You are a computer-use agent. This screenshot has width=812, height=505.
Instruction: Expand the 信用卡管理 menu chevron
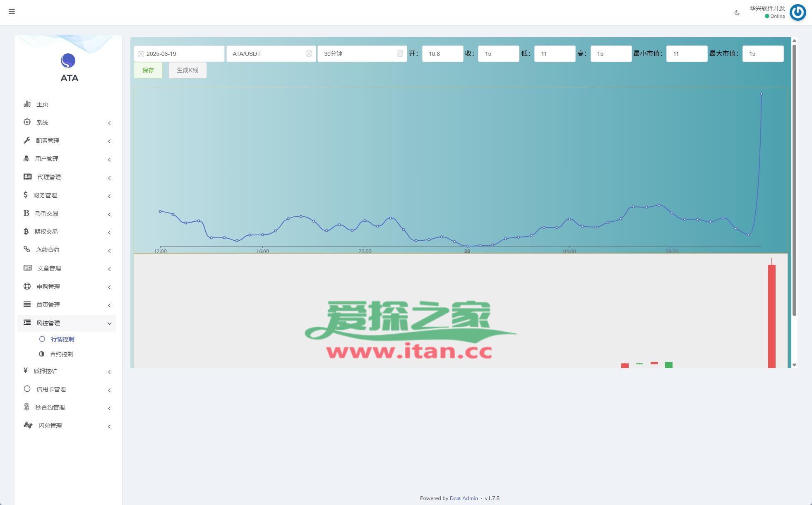109,390
